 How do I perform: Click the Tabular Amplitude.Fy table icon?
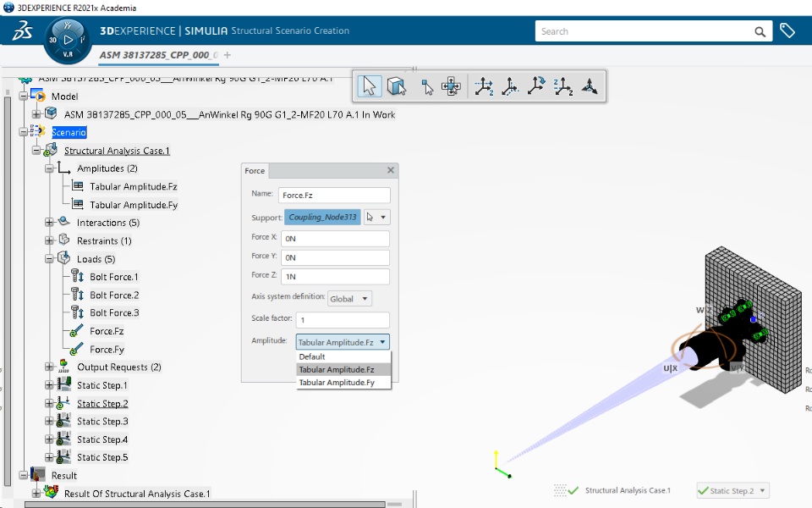(x=78, y=204)
